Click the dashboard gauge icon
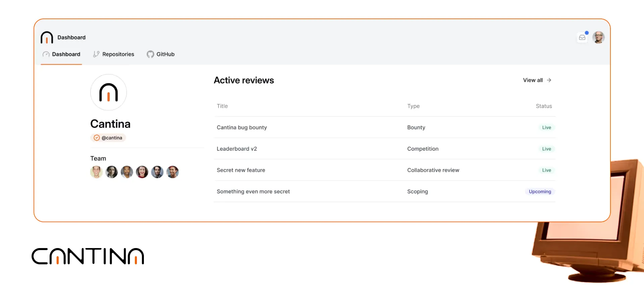 [46, 54]
